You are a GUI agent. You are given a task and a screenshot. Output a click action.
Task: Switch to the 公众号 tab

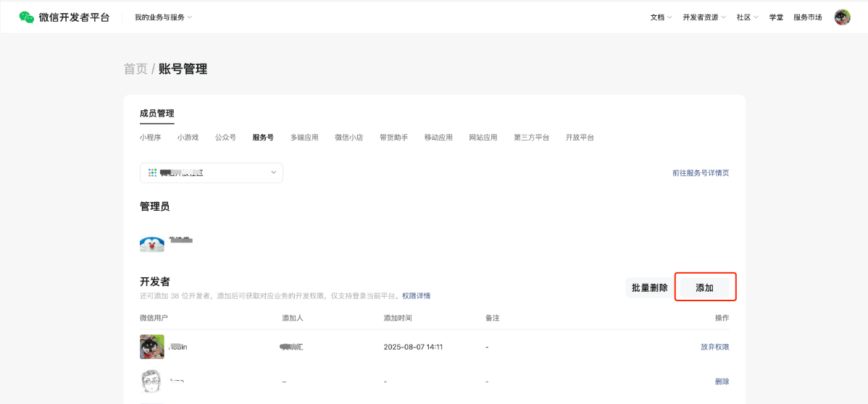tap(225, 137)
